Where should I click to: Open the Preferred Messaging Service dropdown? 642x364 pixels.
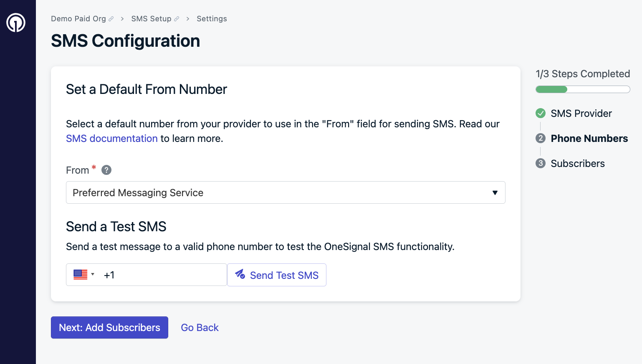point(286,192)
